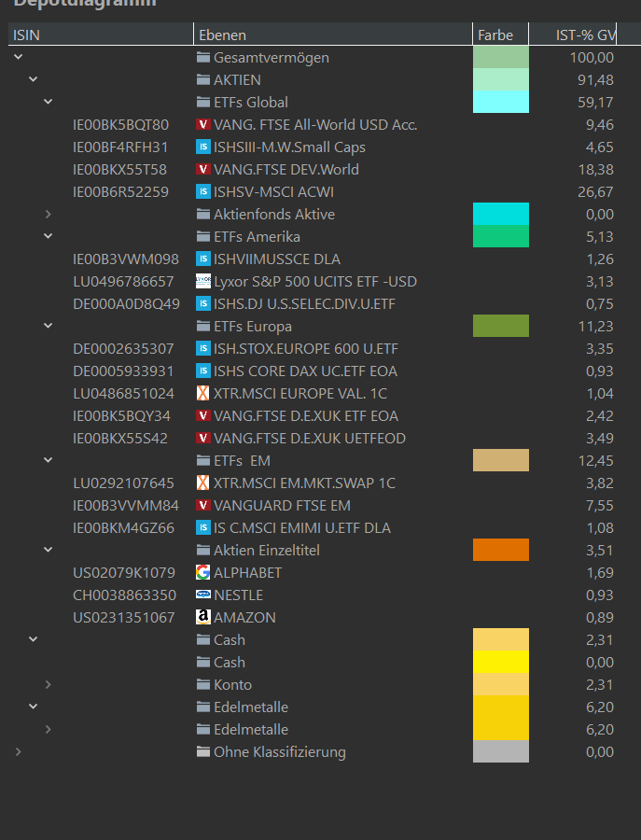Click the Ebenen column header
This screenshot has width=641, height=840.
(x=332, y=35)
